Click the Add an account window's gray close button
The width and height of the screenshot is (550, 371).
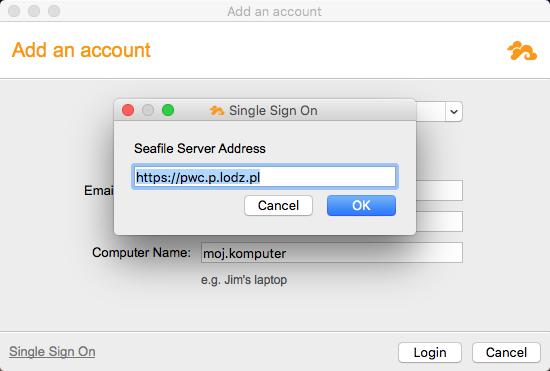coord(14,11)
